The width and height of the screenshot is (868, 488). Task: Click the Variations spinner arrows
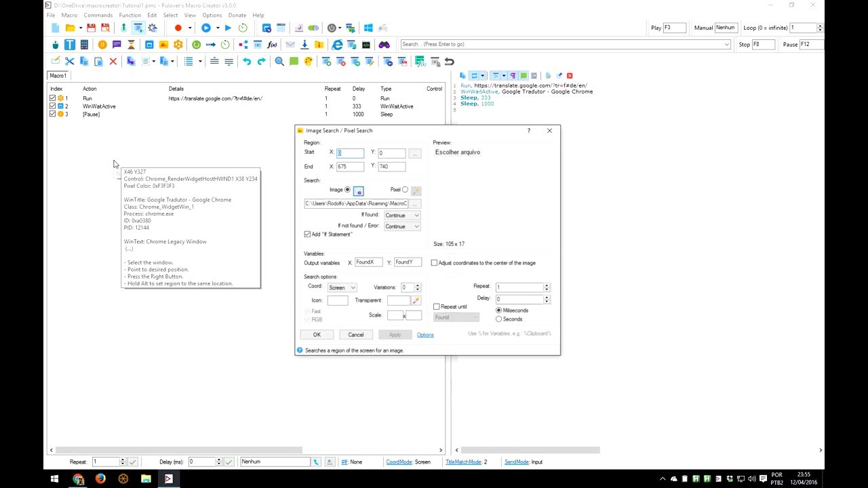[x=418, y=287]
